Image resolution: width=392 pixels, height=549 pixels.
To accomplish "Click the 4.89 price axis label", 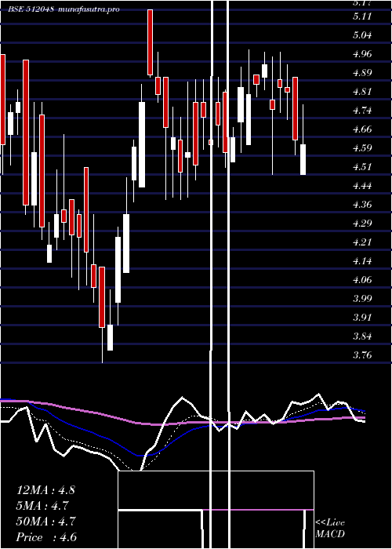I will (x=362, y=73).
